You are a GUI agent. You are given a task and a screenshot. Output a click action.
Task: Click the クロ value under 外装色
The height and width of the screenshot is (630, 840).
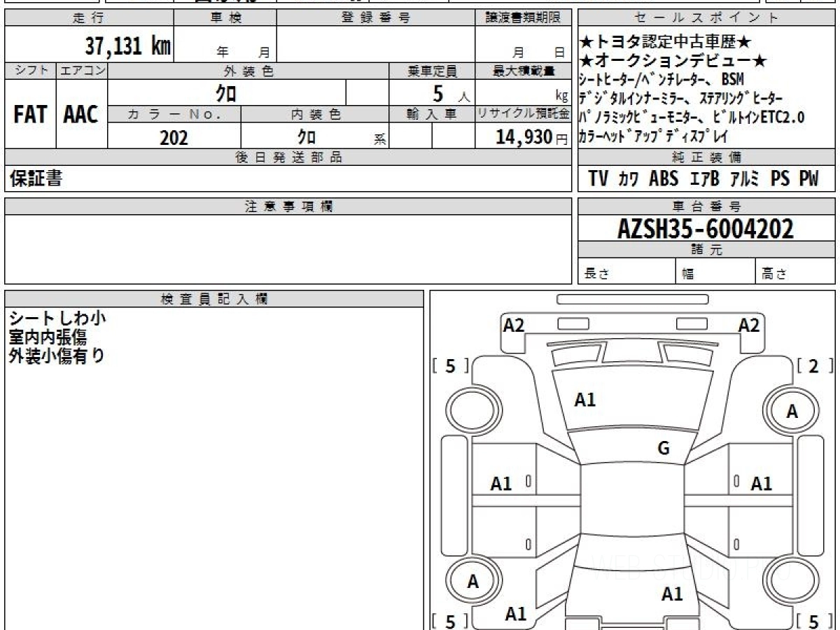coord(226,93)
